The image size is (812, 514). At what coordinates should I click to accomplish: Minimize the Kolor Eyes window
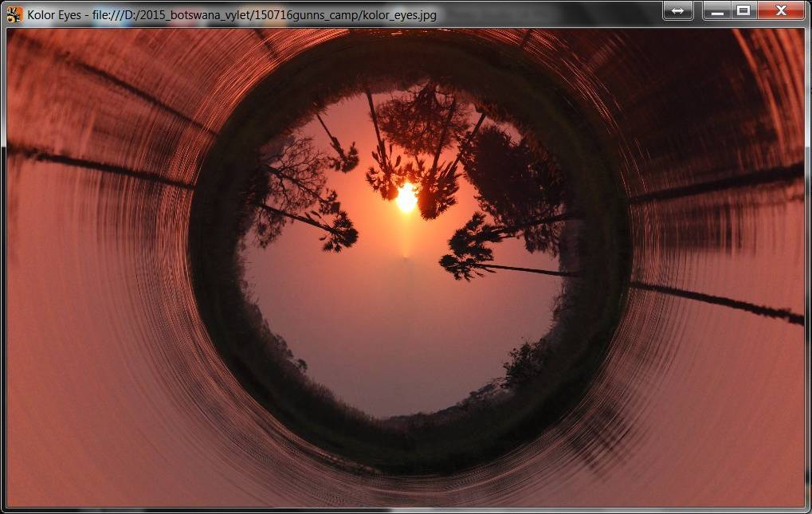click(717, 10)
